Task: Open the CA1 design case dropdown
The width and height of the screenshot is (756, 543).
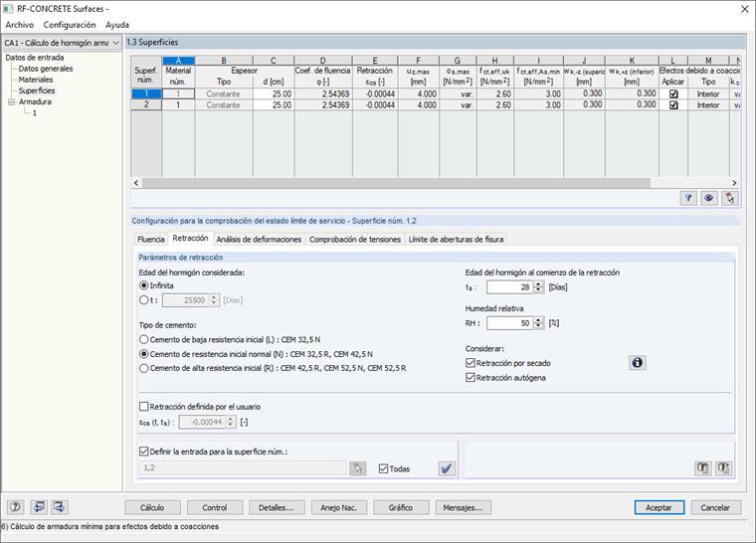Action: (115, 43)
